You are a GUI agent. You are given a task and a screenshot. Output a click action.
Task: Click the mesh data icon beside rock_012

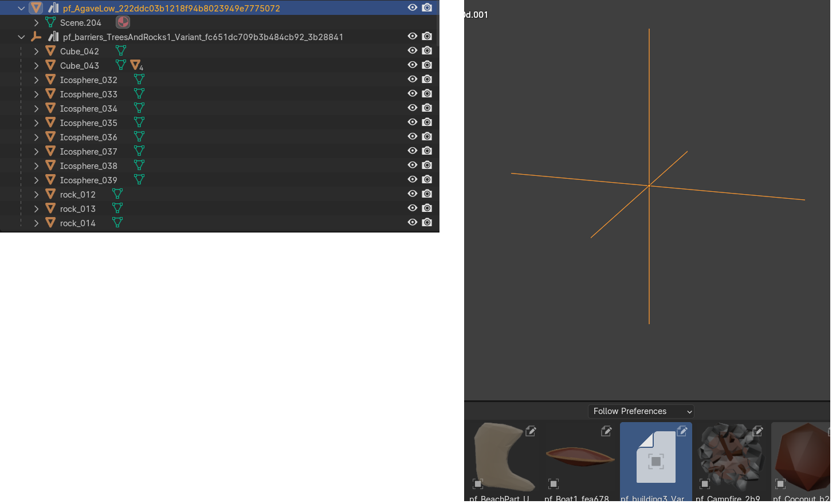[x=117, y=194]
